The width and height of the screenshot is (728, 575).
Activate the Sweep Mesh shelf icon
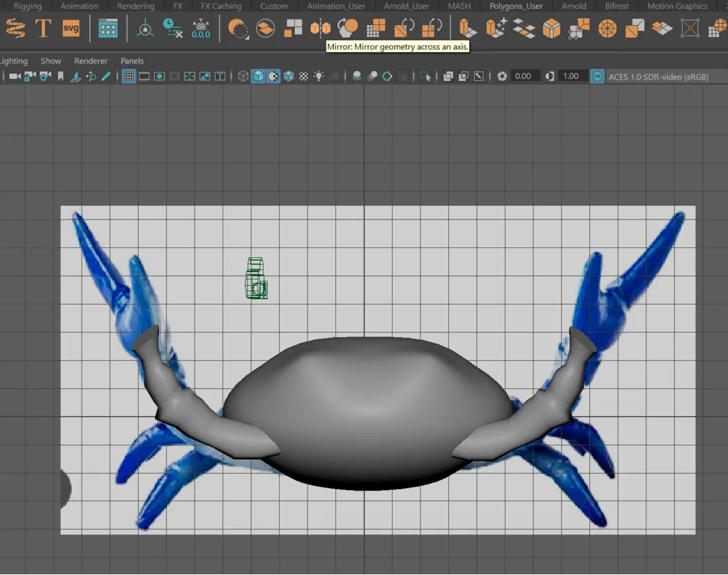15,28
